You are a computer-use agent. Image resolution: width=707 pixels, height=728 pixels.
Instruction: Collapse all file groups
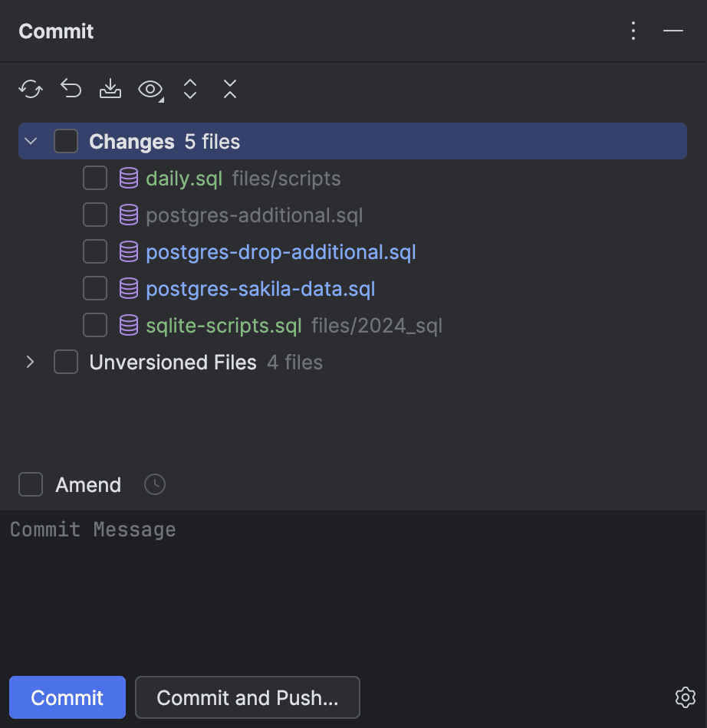pos(230,89)
